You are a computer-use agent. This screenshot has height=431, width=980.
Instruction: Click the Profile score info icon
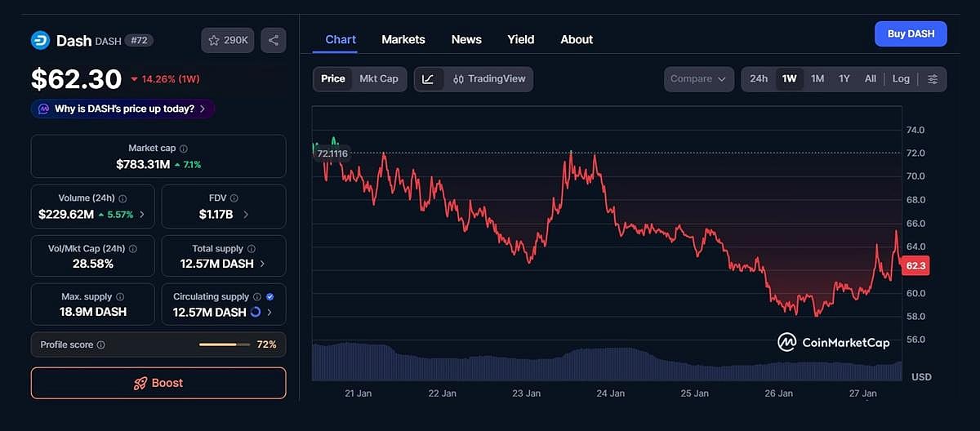101,345
